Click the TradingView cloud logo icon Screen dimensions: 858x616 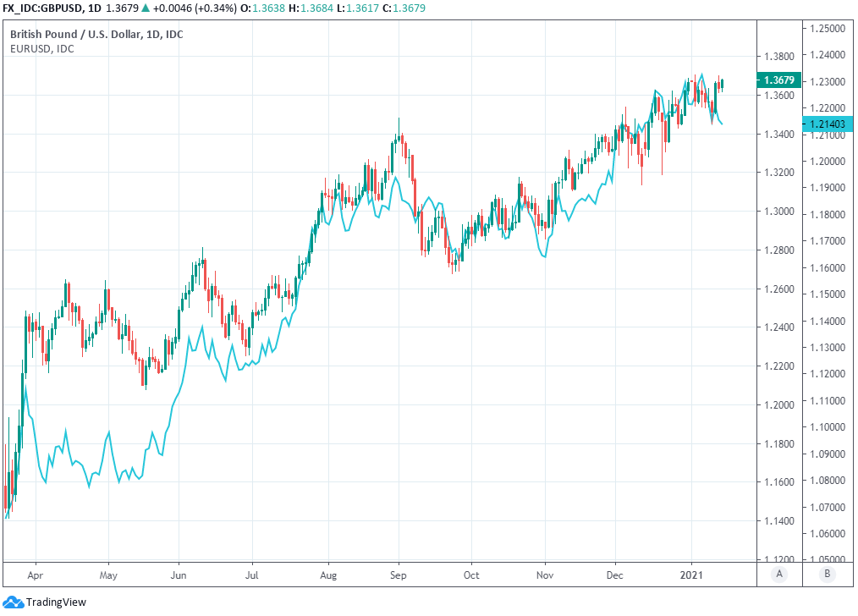point(13,602)
